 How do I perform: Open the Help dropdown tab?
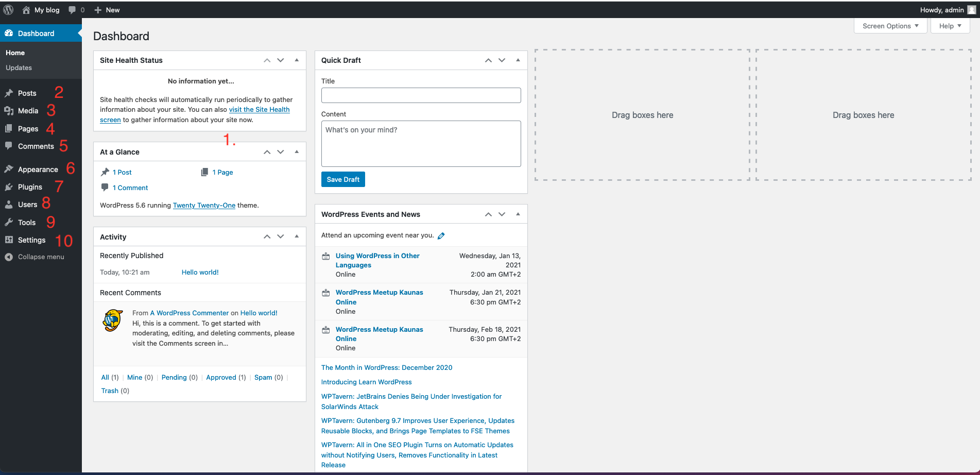[950, 26]
